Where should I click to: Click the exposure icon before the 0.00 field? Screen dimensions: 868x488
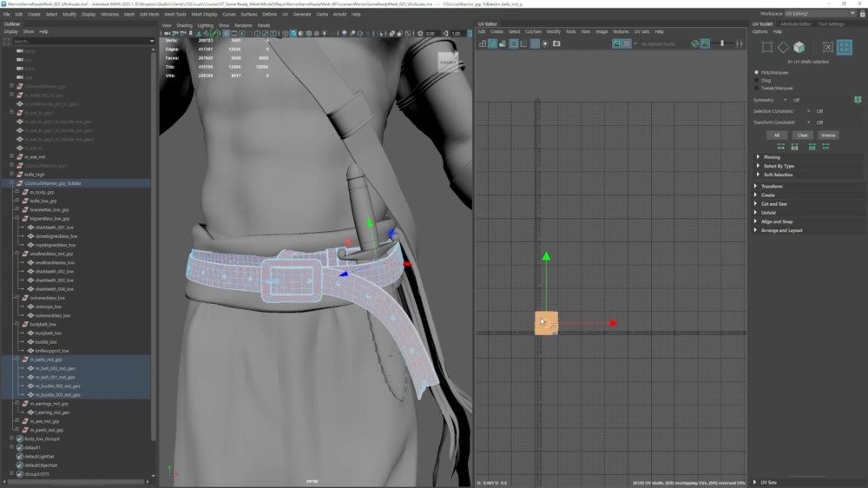420,33
